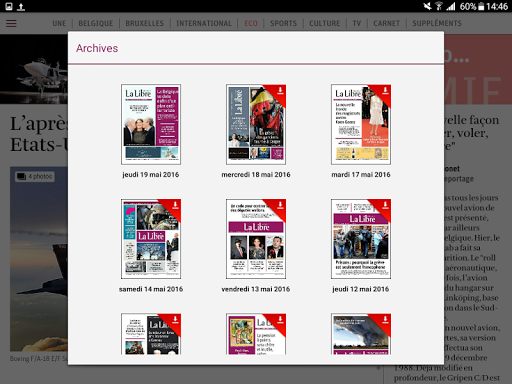Go to the CULTURE section
This screenshot has width=512, height=384.
tap(325, 23)
